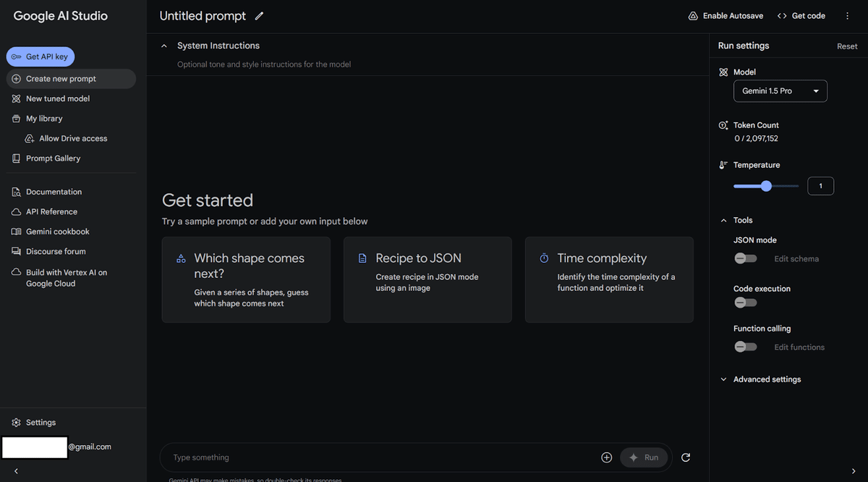Viewport: 868px width, 482px height.
Task: Click the key icon in Get API key
Action: (16, 56)
